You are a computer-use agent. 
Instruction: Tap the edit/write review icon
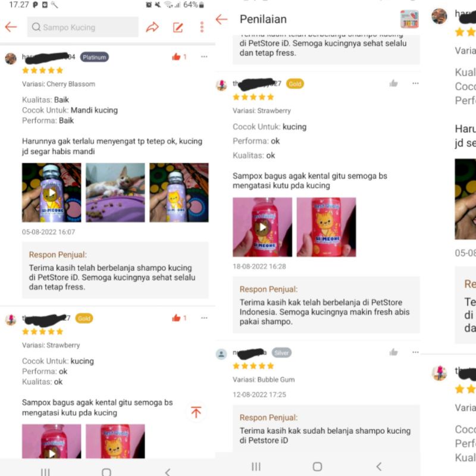click(x=178, y=27)
